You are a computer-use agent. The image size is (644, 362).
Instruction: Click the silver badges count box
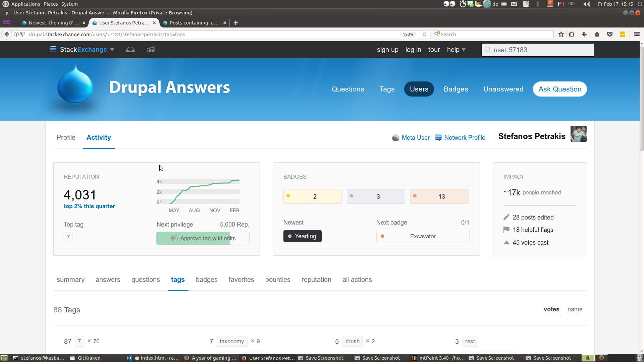click(376, 196)
